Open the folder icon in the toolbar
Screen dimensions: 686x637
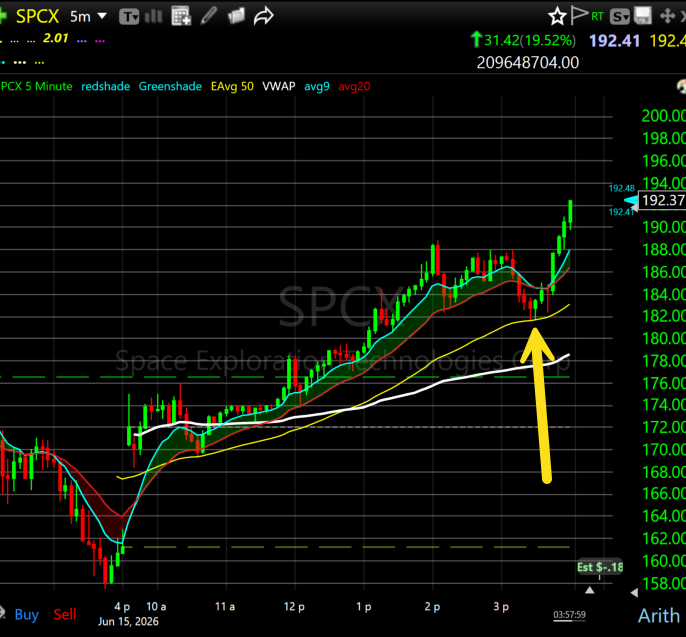pyautogui.click(x=236, y=16)
